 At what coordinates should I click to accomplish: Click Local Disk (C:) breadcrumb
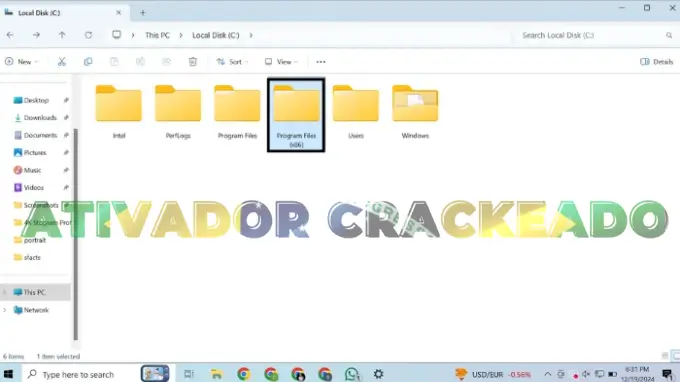(216, 35)
